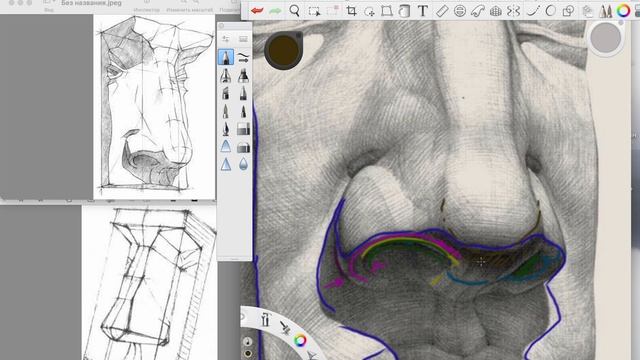This screenshot has height=360, width=640.
Task: Select the wavy stroke brush beside Pencil
Action: pos(243,57)
